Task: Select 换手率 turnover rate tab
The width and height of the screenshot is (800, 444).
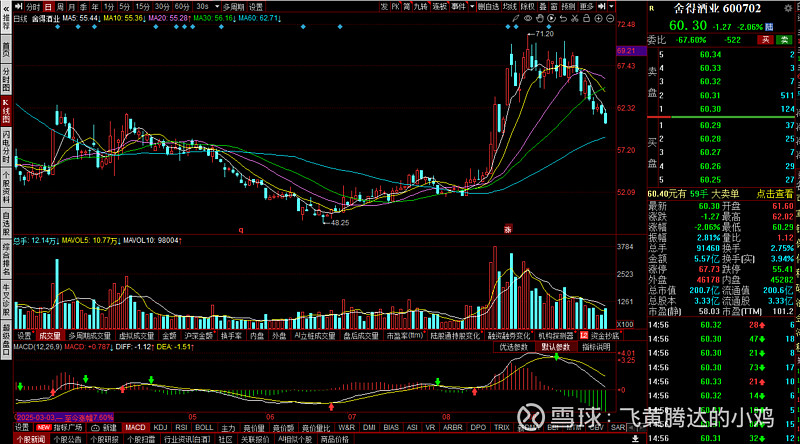Action: click(231, 335)
